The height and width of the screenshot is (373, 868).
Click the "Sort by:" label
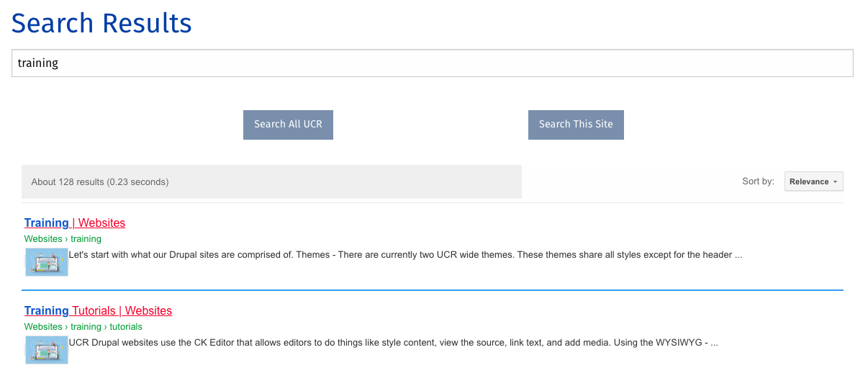[758, 181]
